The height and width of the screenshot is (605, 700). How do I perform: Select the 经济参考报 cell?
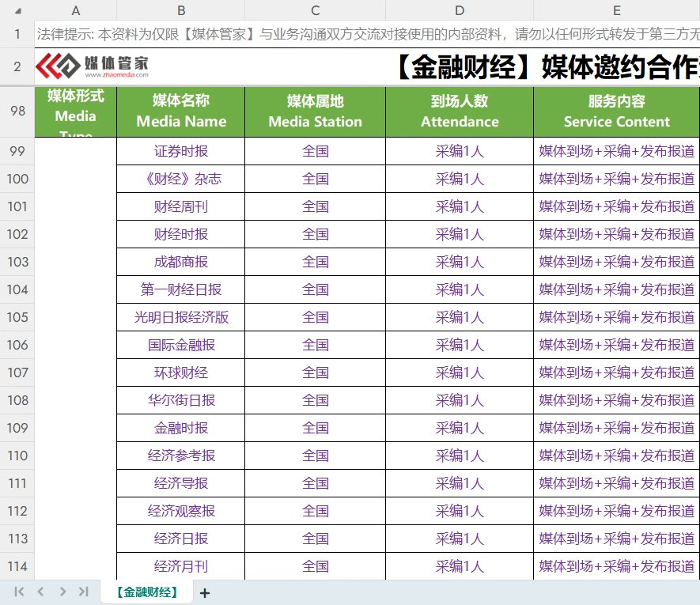pyautogui.click(x=181, y=456)
